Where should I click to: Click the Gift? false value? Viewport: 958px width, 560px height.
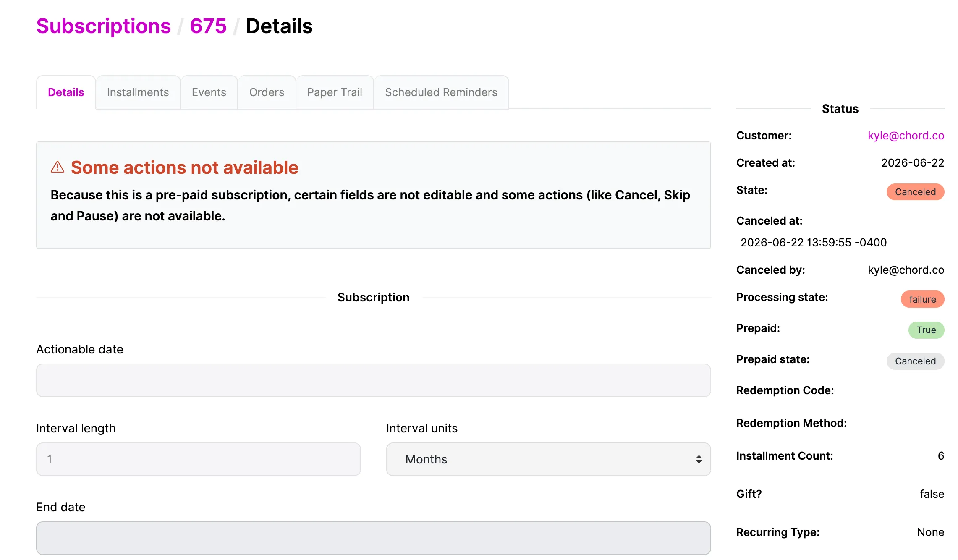(932, 494)
